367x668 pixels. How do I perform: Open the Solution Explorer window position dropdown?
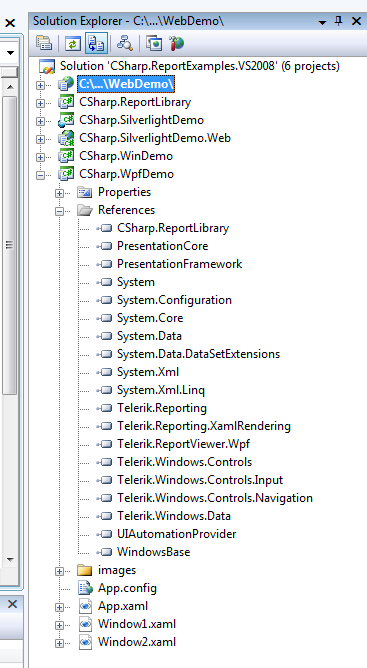tap(322, 22)
